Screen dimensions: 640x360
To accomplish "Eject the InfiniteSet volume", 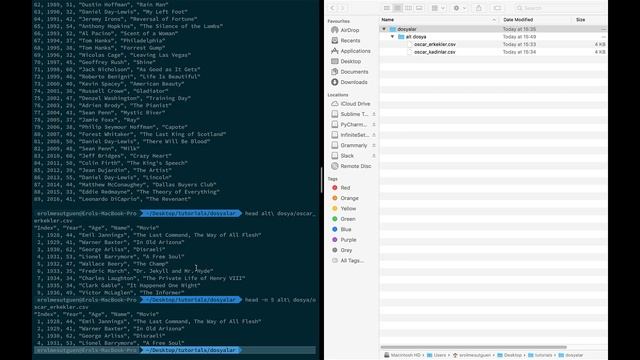I will [x=374, y=135].
